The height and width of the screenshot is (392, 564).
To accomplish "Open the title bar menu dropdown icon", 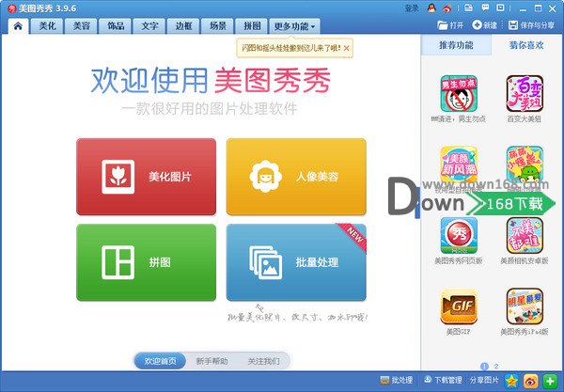I will [500, 8].
